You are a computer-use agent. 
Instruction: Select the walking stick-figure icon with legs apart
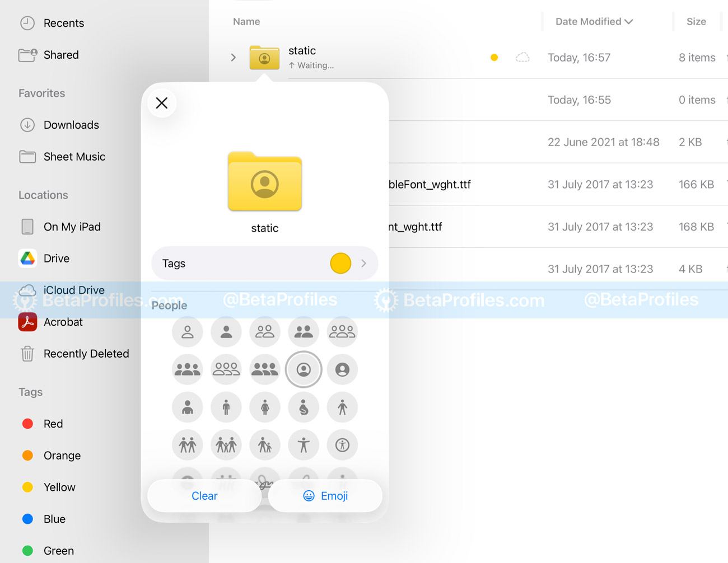click(342, 407)
